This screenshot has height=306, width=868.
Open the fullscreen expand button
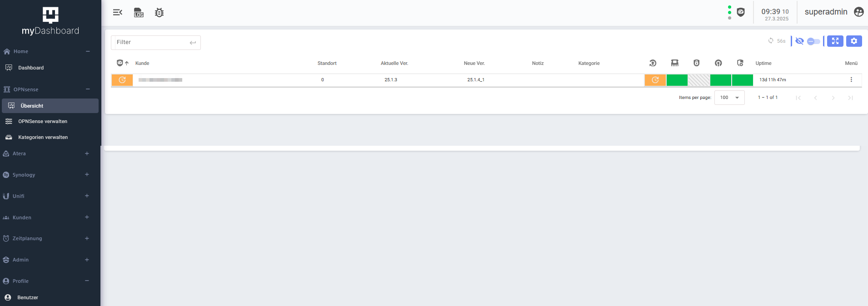[x=835, y=41]
